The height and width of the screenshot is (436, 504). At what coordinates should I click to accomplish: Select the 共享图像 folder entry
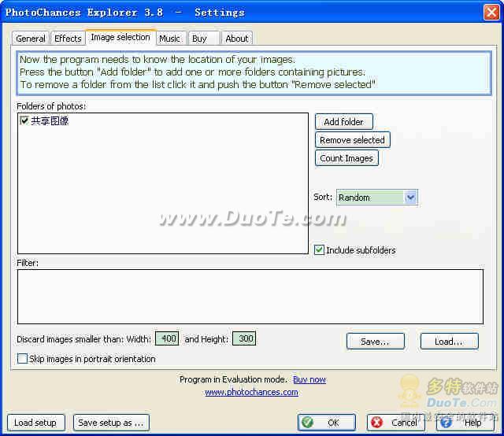point(50,121)
